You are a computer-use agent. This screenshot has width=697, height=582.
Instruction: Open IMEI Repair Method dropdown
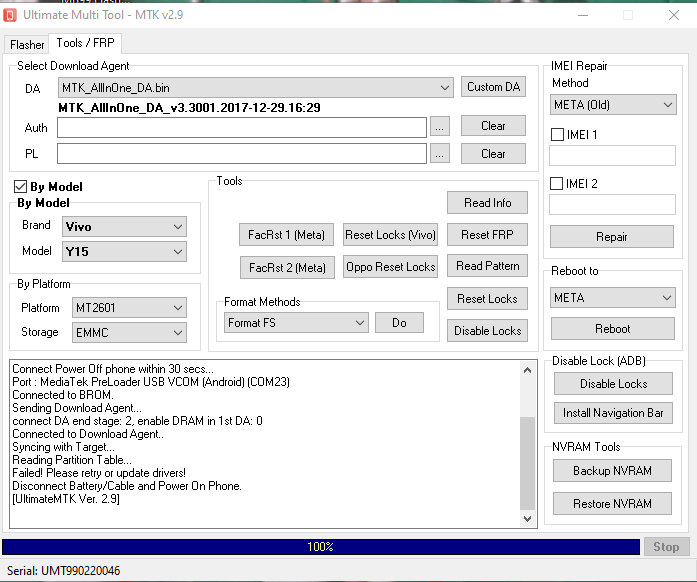tap(613, 104)
